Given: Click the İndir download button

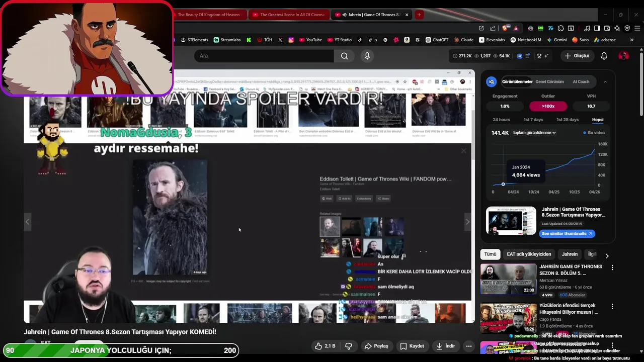Looking at the screenshot, I should 446,346.
